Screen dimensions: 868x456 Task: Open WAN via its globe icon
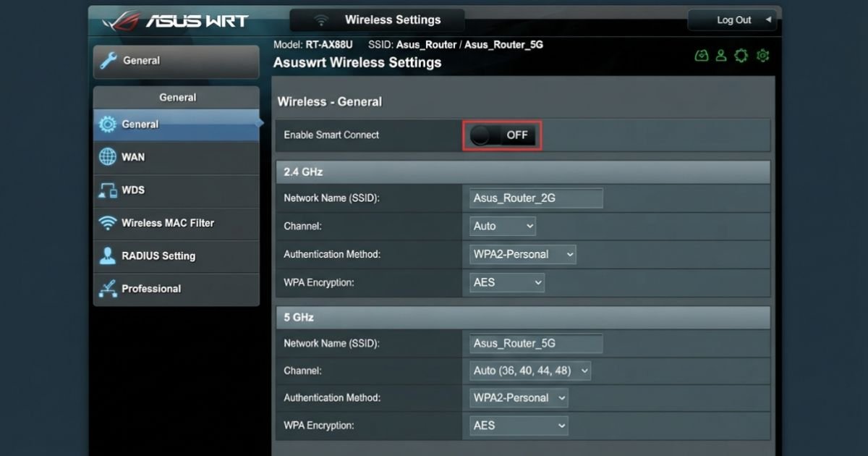(108, 157)
